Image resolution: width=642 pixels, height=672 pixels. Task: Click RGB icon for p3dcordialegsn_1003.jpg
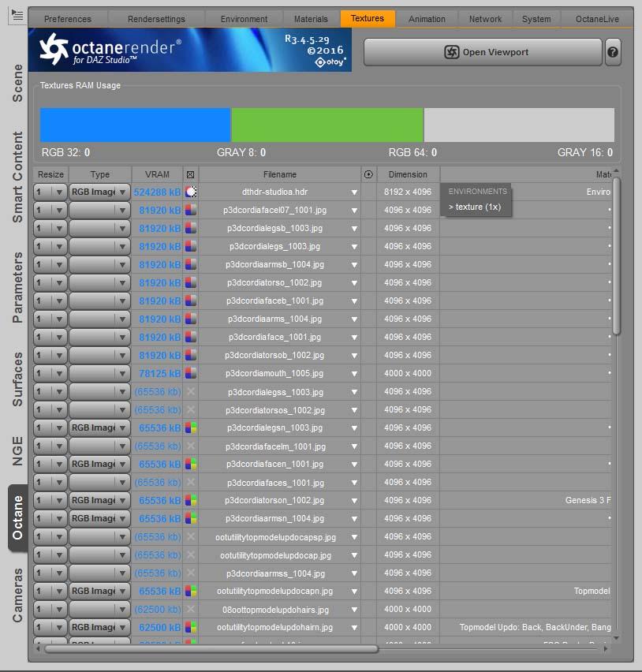(191, 427)
